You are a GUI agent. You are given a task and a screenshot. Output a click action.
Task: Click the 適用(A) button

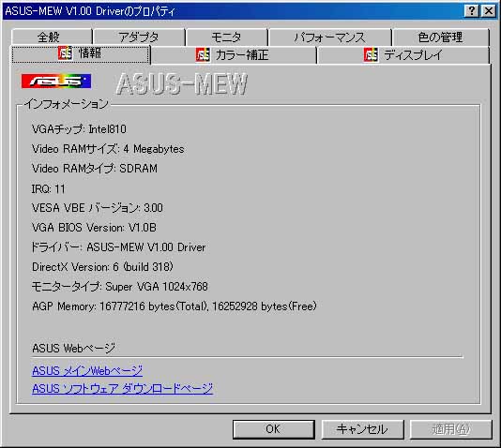[451, 429]
